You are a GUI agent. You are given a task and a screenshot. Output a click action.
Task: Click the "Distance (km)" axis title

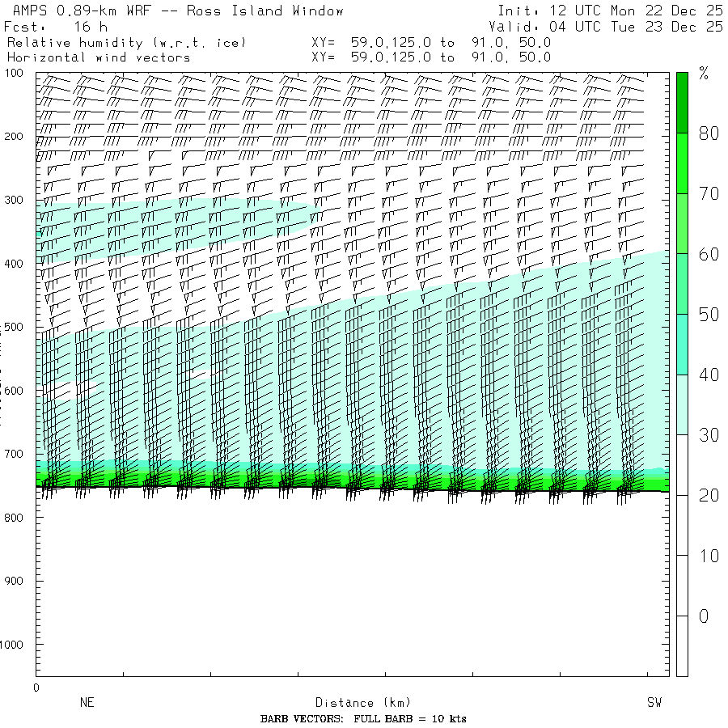click(x=363, y=703)
